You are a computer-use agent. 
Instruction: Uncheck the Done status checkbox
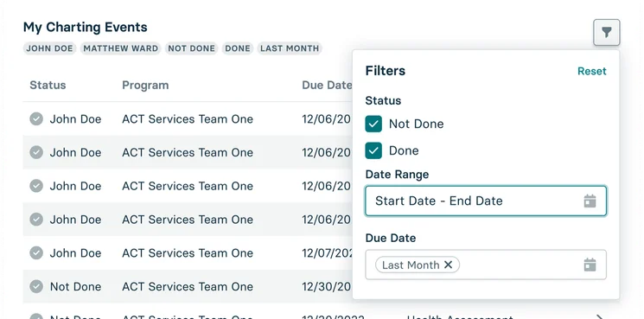(373, 150)
